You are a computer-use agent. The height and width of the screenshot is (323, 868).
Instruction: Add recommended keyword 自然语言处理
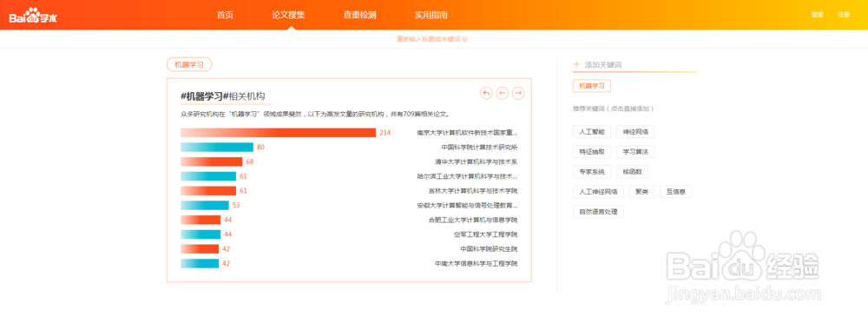(598, 212)
